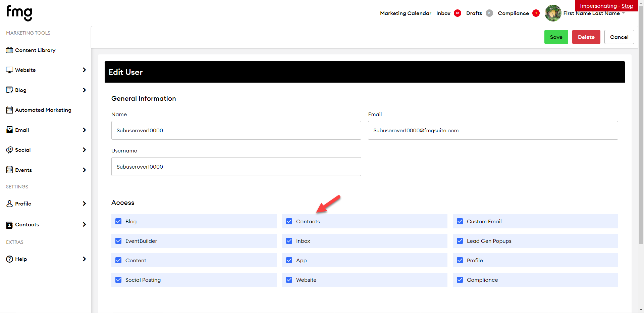644x313 pixels.
Task: Expand the Social sidebar chevron
Action: (84, 150)
